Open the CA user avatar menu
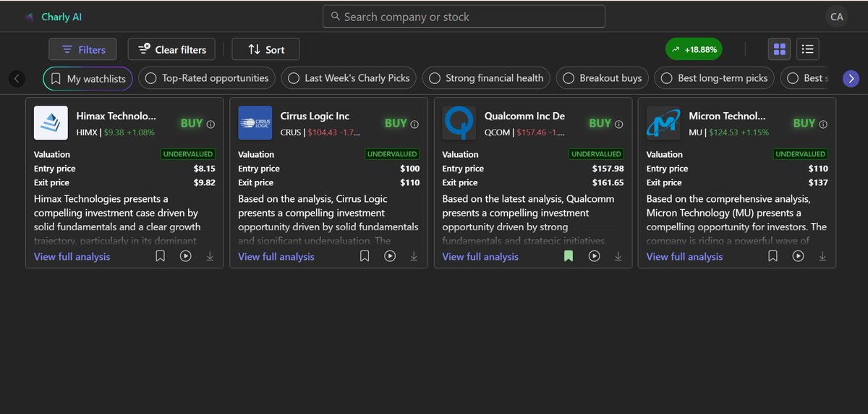868x414 pixels. point(837,17)
